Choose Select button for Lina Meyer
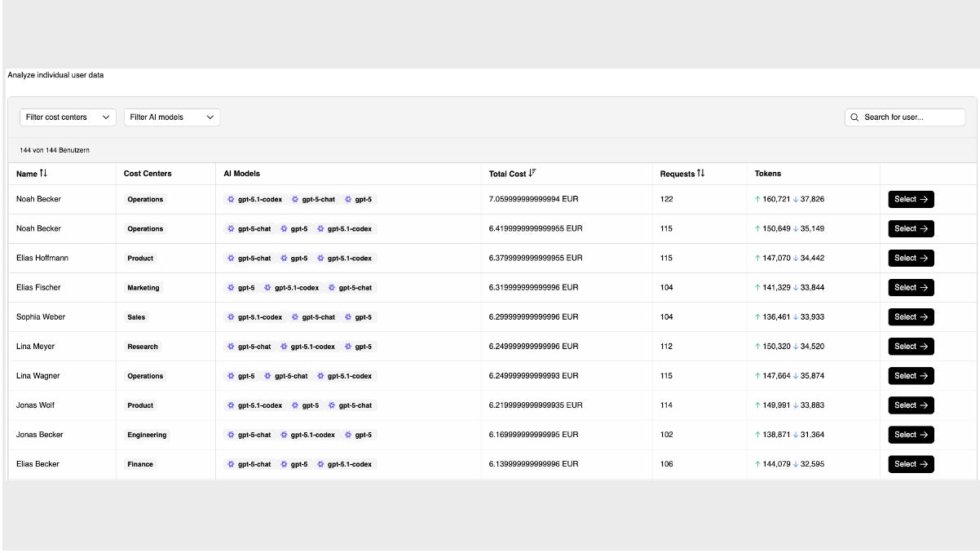Viewport: 980px width, 553px height. (x=911, y=347)
